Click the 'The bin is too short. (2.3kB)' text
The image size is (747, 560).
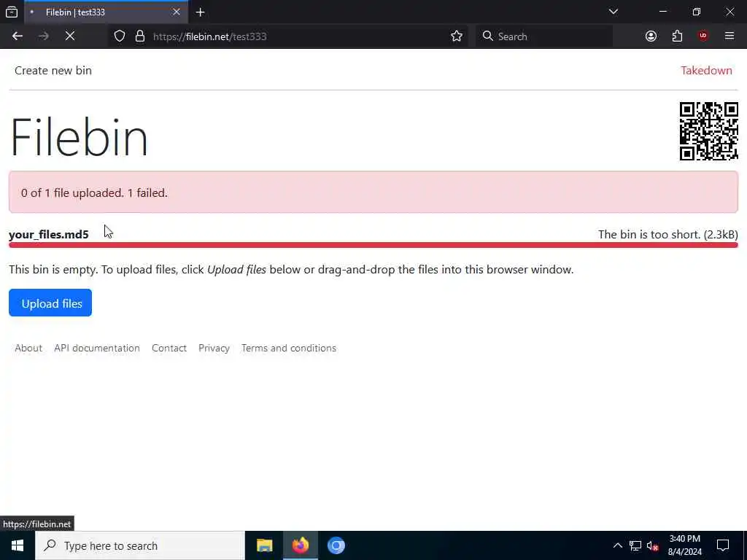tap(668, 234)
